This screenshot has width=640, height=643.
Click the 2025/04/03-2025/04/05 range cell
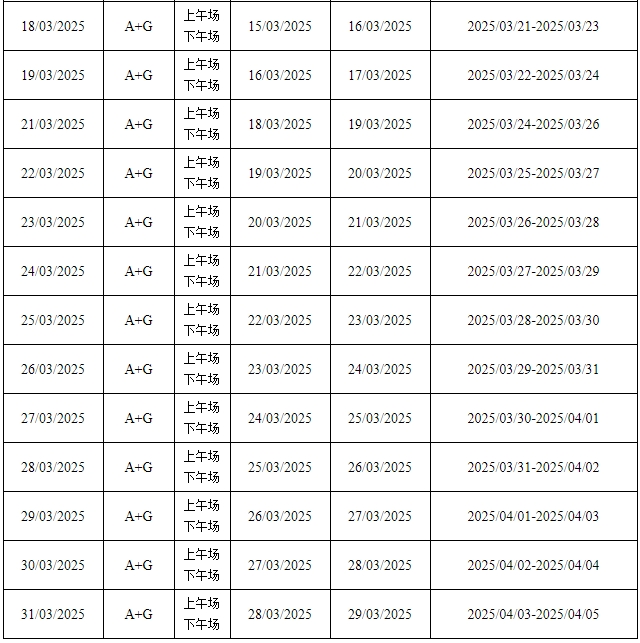(533, 614)
